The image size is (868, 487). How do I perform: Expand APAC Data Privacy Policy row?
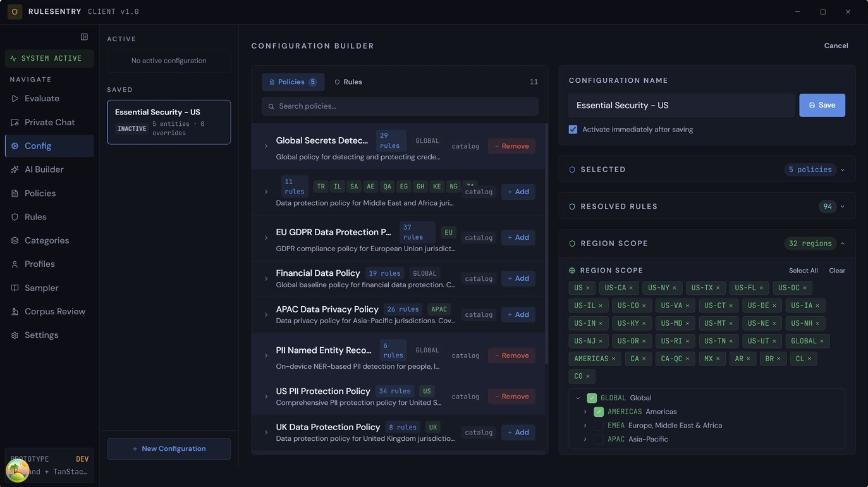pyautogui.click(x=266, y=314)
